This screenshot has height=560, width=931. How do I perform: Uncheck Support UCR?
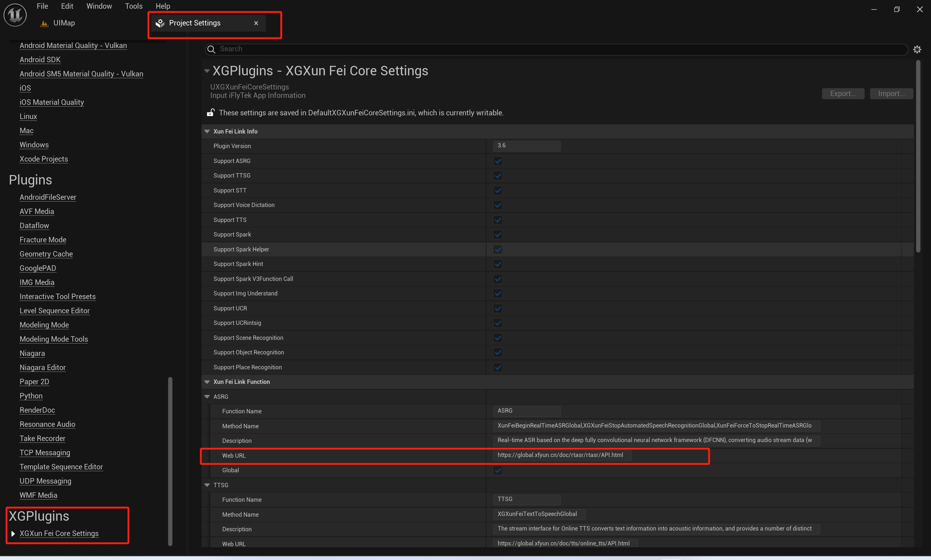[498, 308]
